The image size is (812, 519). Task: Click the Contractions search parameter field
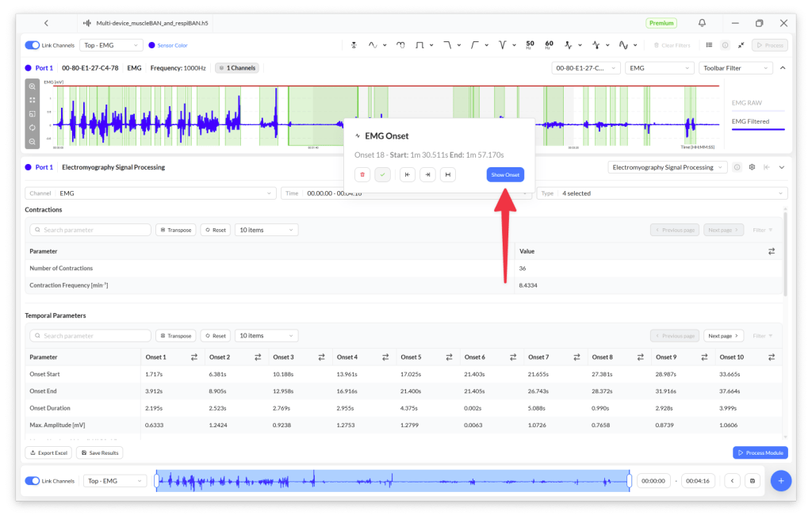click(90, 230)
